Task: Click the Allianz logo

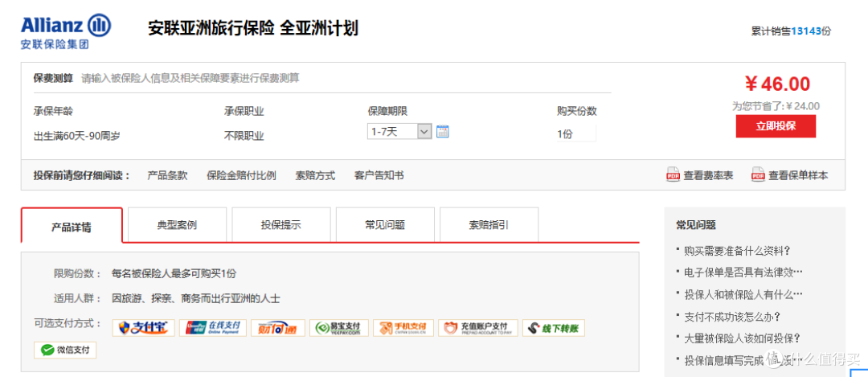Action: (x=66, y=32)
